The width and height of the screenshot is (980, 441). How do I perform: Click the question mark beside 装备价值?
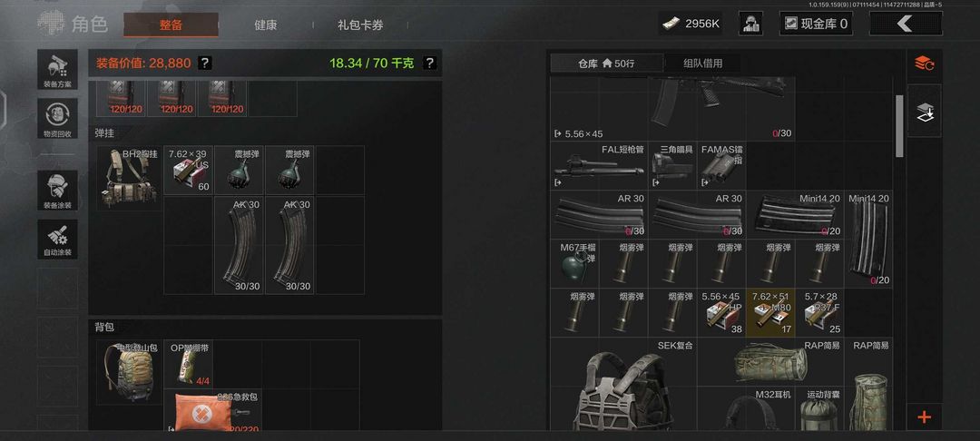tap(205, 64)
